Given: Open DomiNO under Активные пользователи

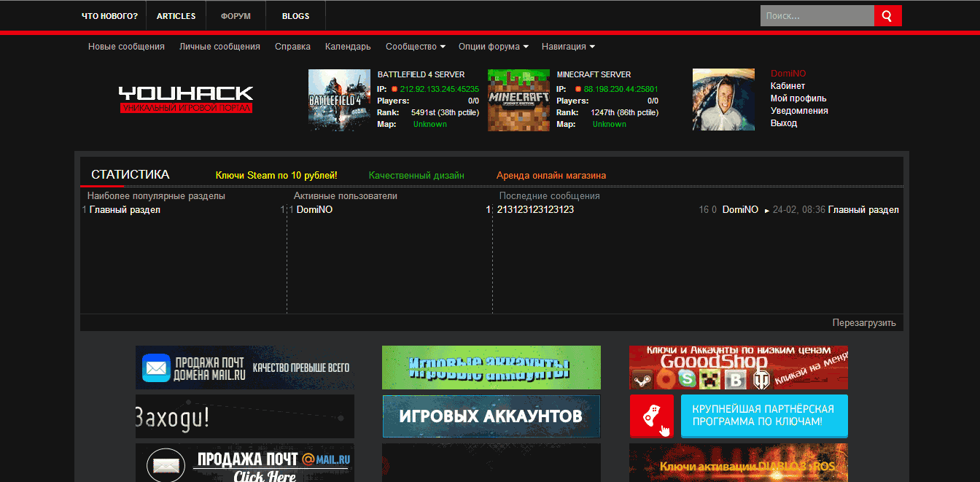Looking at the screenshot, I should 314,210.
